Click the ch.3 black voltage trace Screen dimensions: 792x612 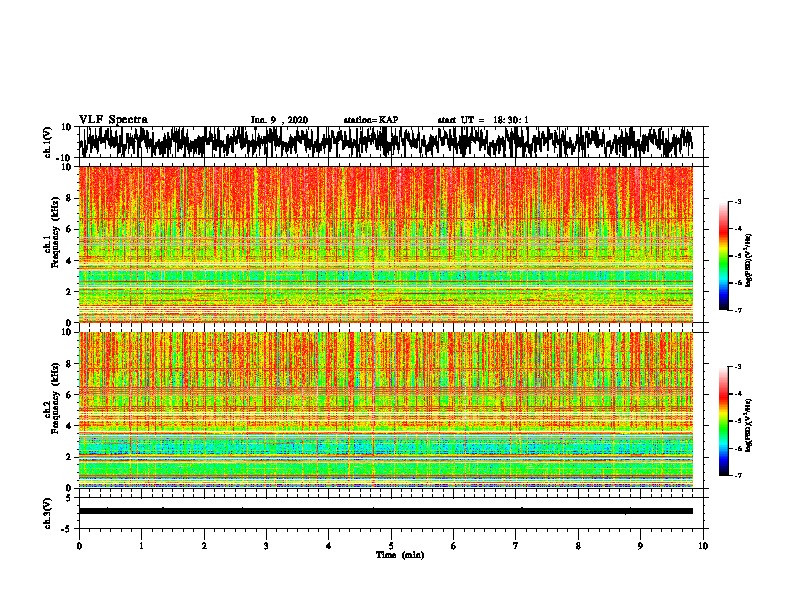pyautogui.click(x=385, y=511)
